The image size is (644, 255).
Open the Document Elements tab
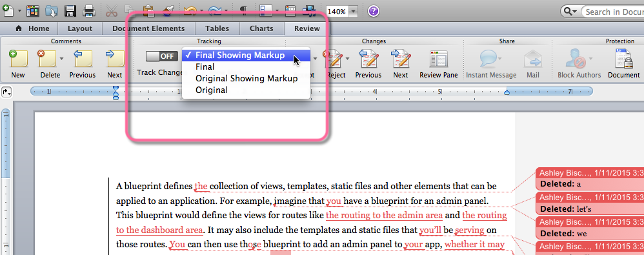tap(148, 28)
